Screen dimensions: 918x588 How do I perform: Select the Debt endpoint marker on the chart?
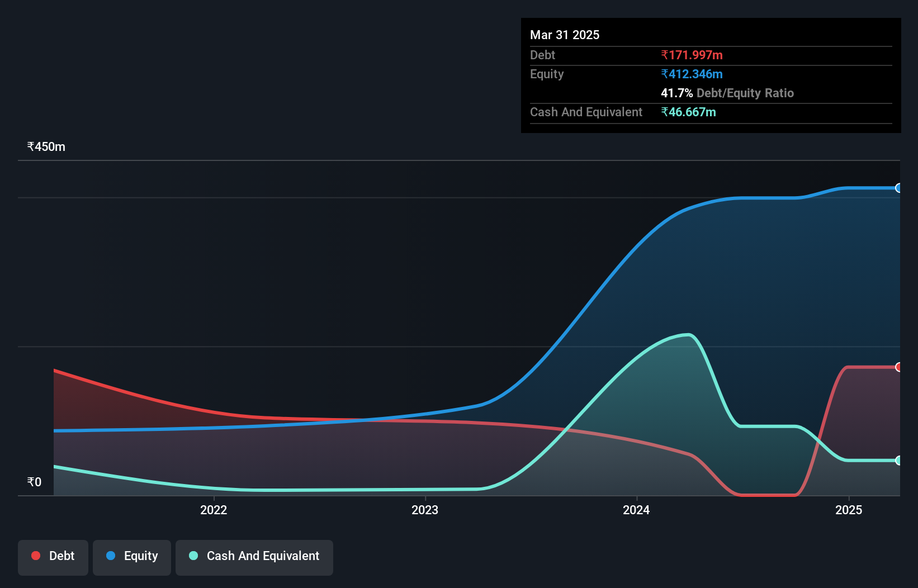tap(898, 367)
